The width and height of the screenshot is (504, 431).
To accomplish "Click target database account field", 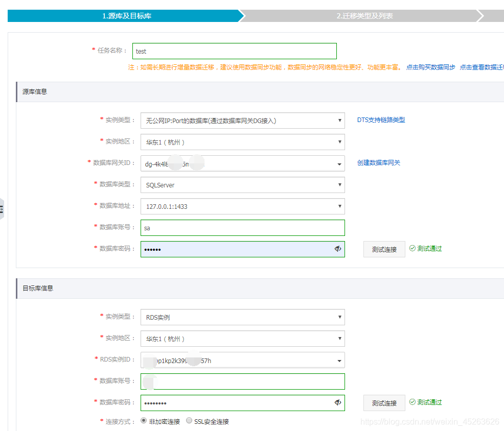I will (x=243, y=381).
